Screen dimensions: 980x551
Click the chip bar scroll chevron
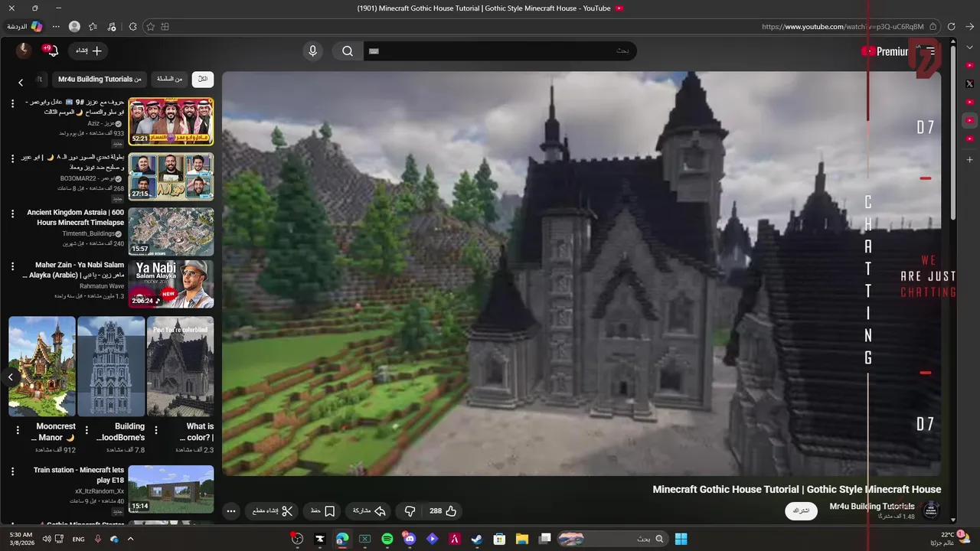pos(21,83)
